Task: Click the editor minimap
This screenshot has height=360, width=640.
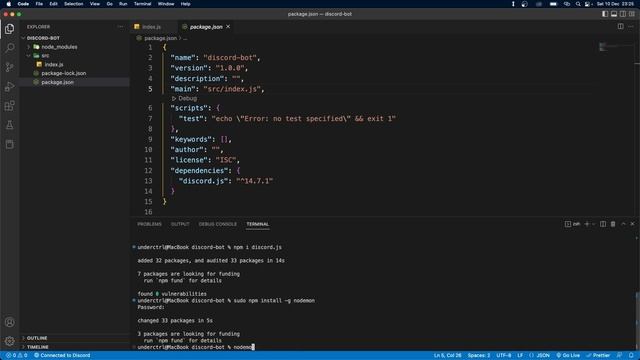Action: (616, 47)
